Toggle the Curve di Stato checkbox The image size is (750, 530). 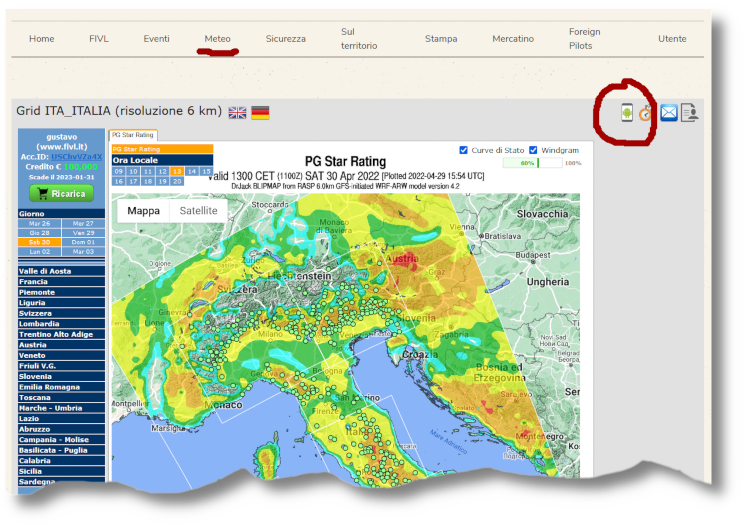tap(463, 150)
